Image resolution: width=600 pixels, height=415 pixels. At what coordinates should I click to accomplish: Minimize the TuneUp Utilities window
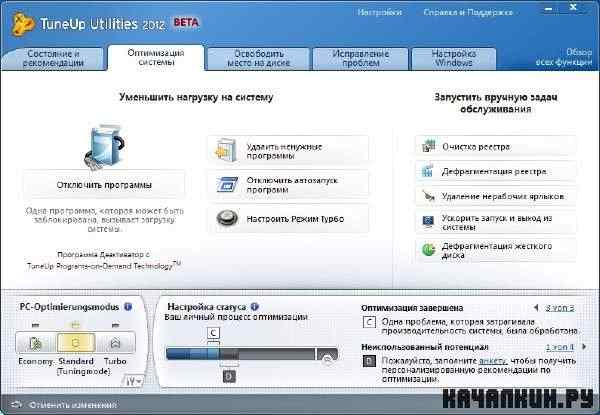click(549, 8)
